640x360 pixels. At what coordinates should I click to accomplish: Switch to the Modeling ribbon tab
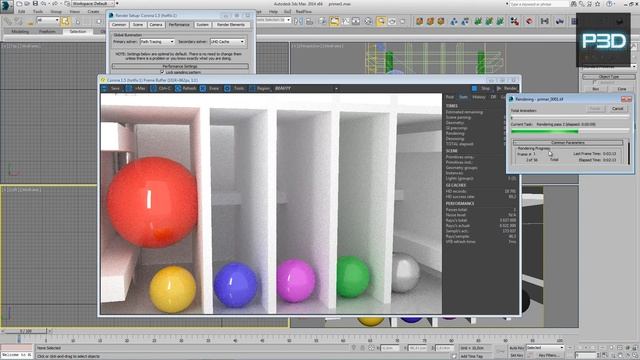pyautogui.click(x=20, y=31)
